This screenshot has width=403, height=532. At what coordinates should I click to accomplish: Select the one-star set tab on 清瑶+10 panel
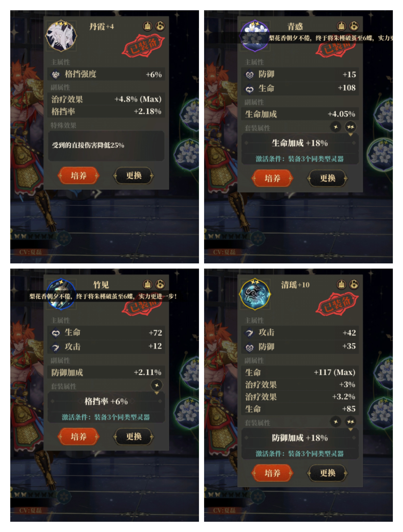click(336, 421)
